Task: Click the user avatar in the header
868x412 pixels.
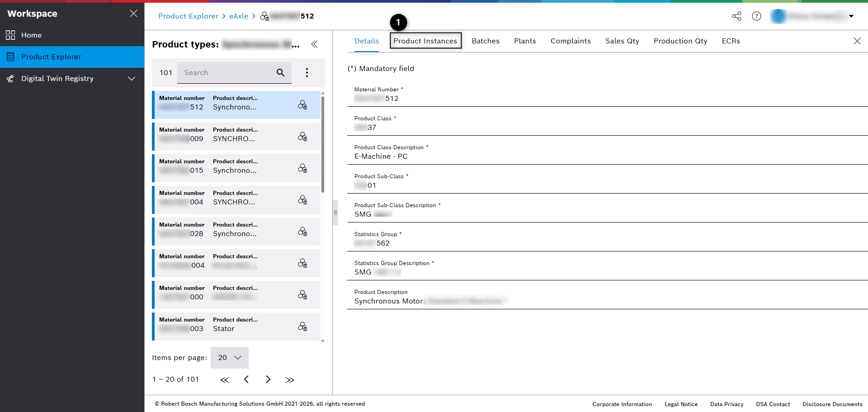Action: coord(778,16)
